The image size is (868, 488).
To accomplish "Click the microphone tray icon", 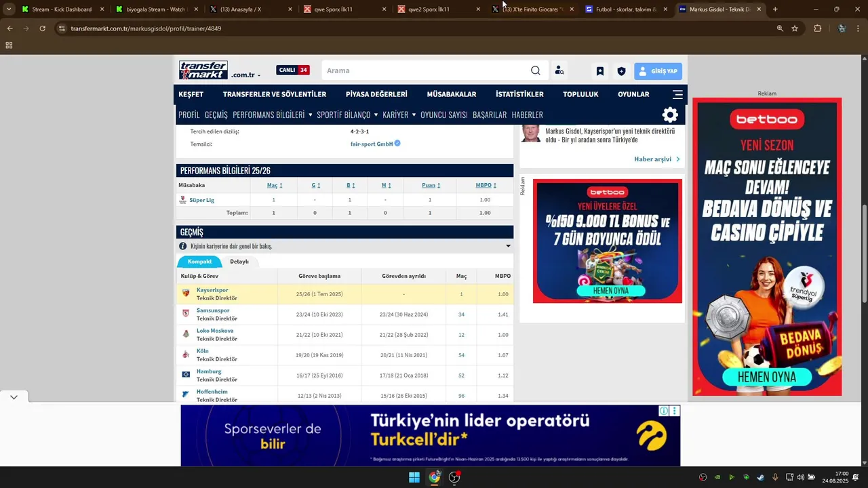I will tap(775, 477).
